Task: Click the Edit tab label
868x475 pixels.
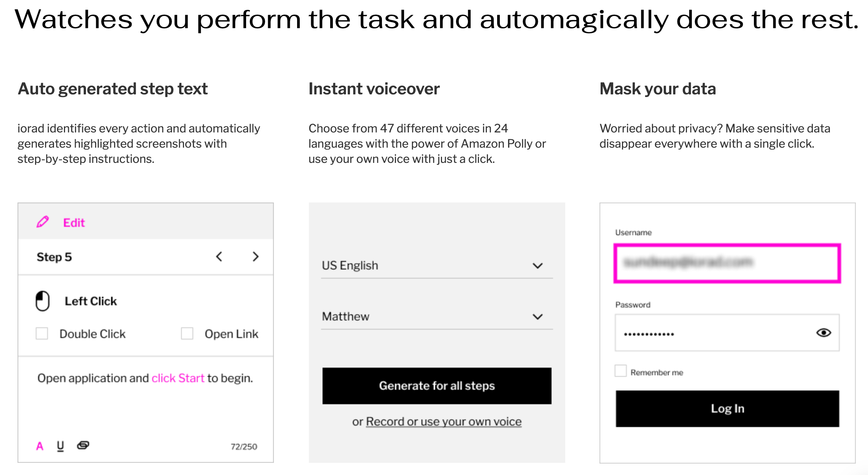Action: [74, 223]
